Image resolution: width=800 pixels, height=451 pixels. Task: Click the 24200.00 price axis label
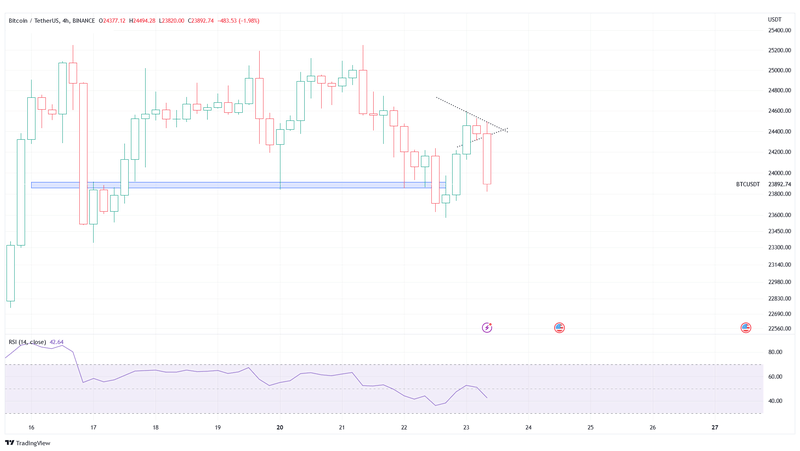click(780, 152)
